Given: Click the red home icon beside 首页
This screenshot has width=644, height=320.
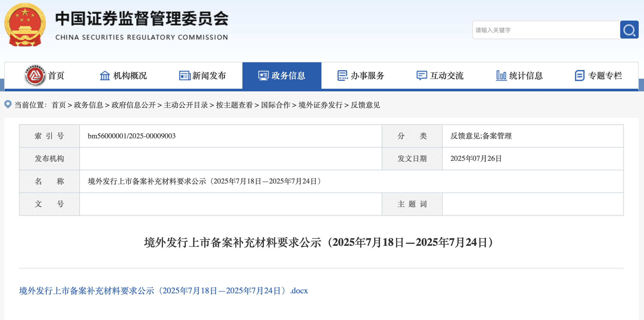Looking at the screenshot, I should (35, 76).
